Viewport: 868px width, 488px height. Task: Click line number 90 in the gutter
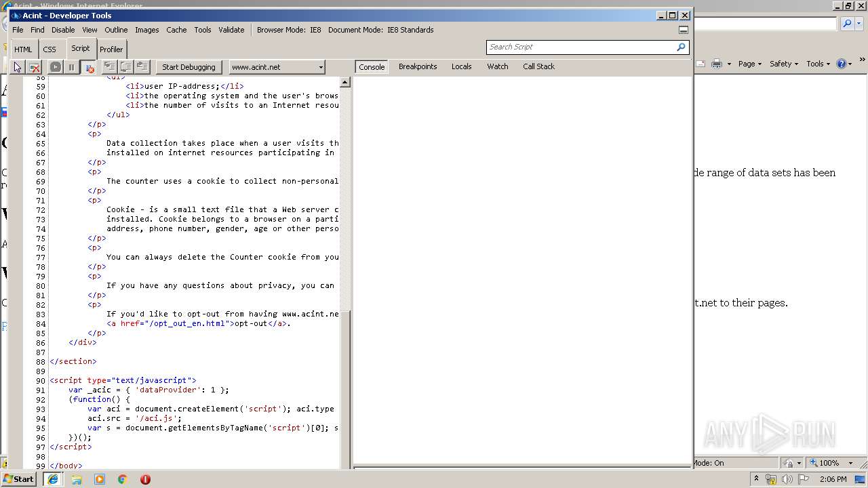click(x=41, y=381)
